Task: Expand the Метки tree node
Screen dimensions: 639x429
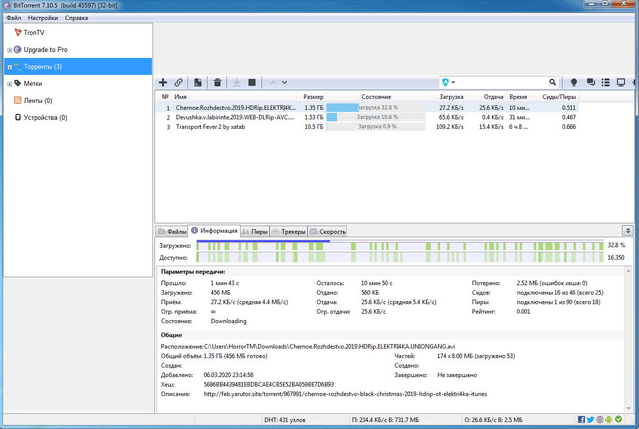Action: pyautogui.click(x=9, y=84)
